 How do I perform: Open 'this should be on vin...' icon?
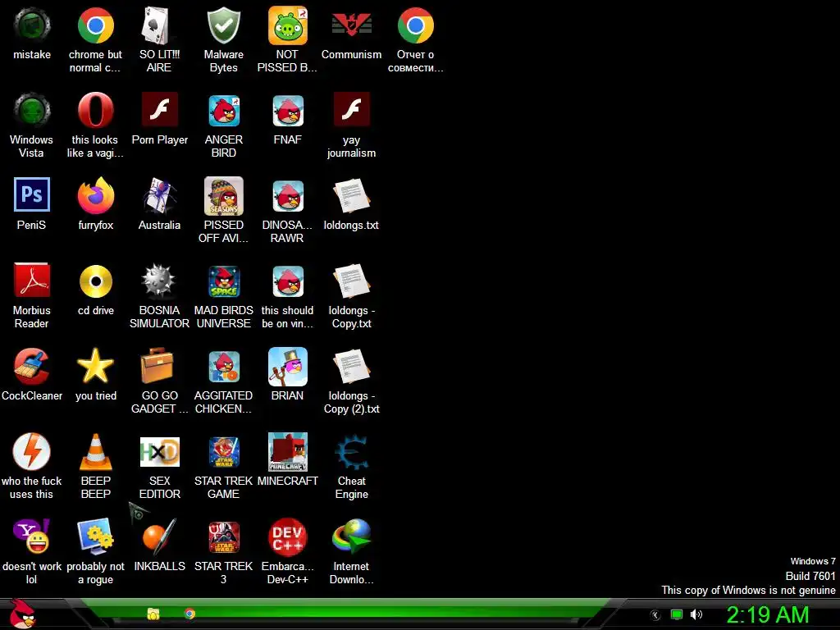click(288, 281)
